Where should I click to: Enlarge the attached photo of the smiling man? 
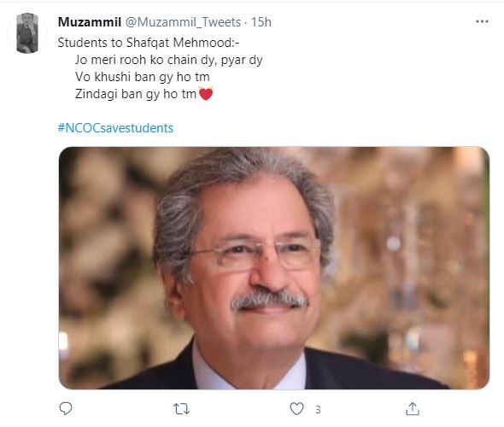[x=274, y=268]
